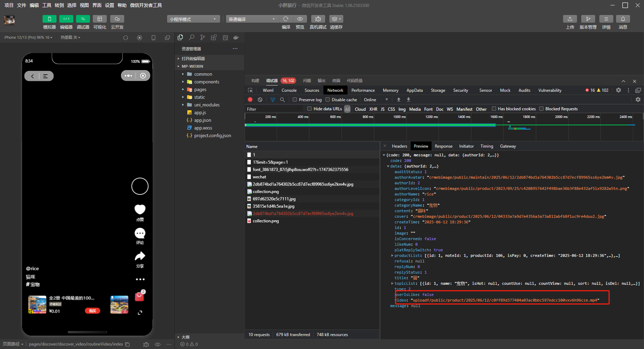Expand the components folder
The image size is (644, 349).
[x=209, y=82]
